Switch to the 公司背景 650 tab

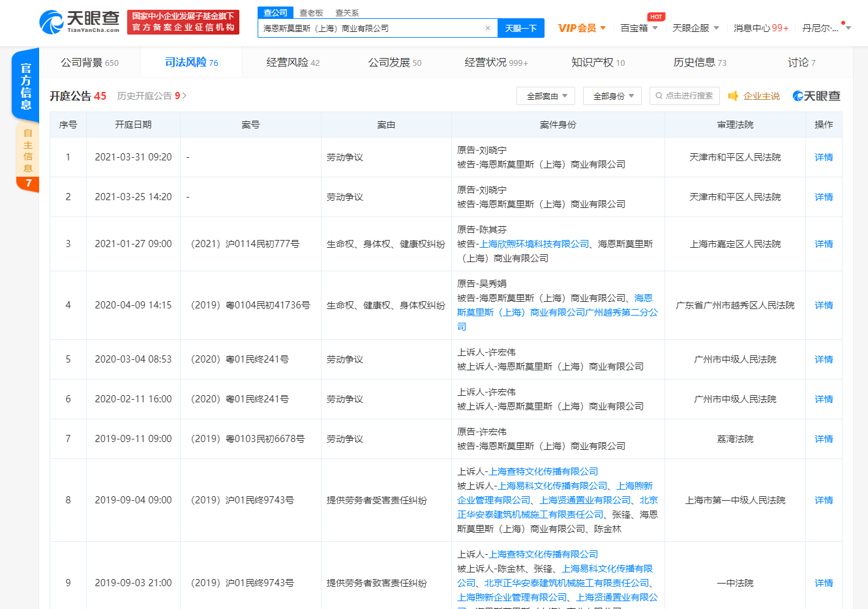90,63
